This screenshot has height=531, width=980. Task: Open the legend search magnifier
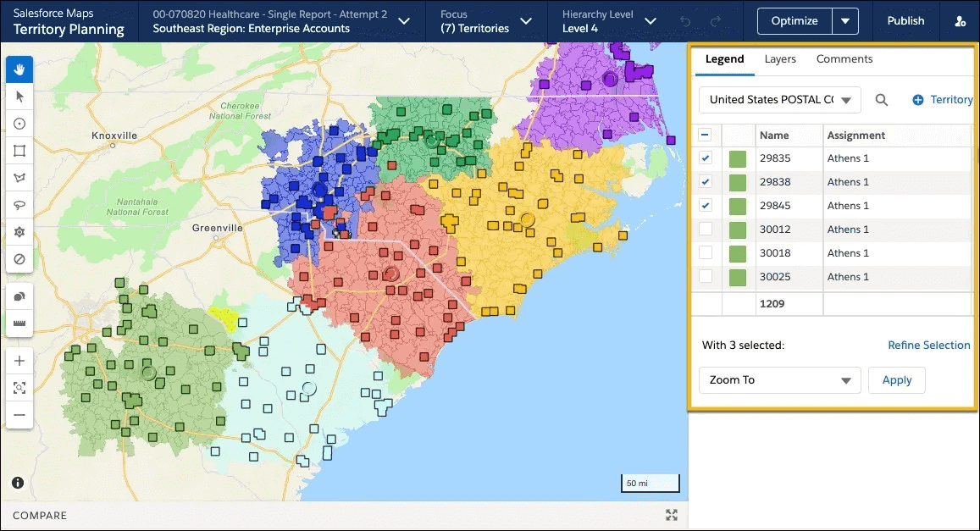tap(882, 100)
